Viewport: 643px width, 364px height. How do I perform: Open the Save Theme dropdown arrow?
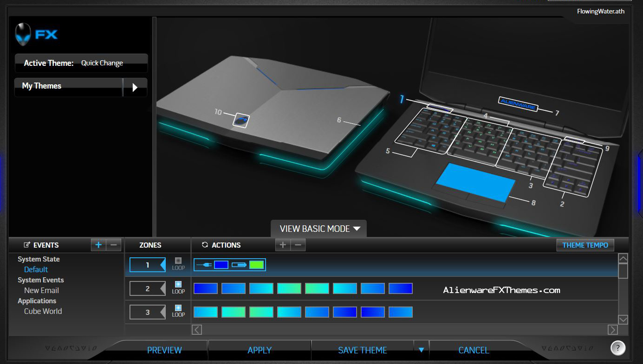[x=421, y=350]
